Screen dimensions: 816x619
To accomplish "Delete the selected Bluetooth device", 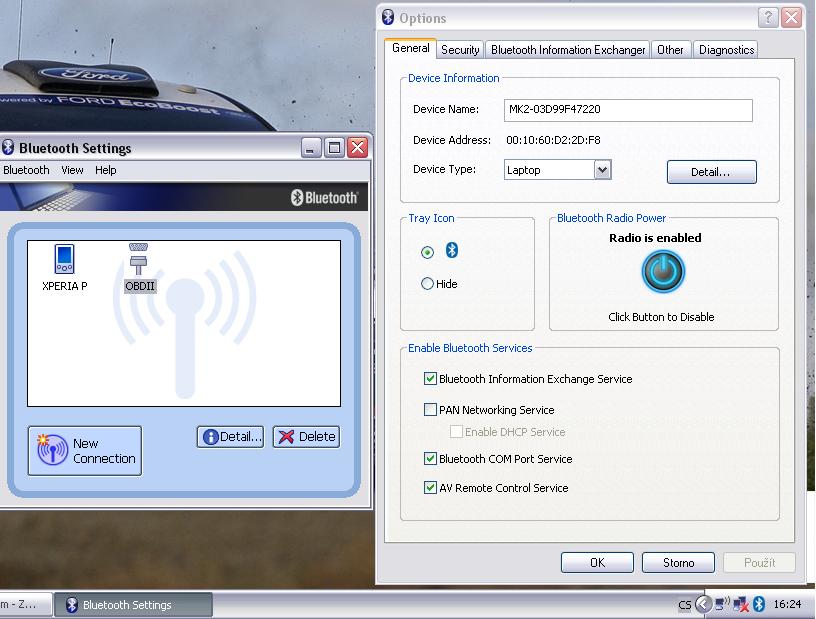I will (306, 437).
